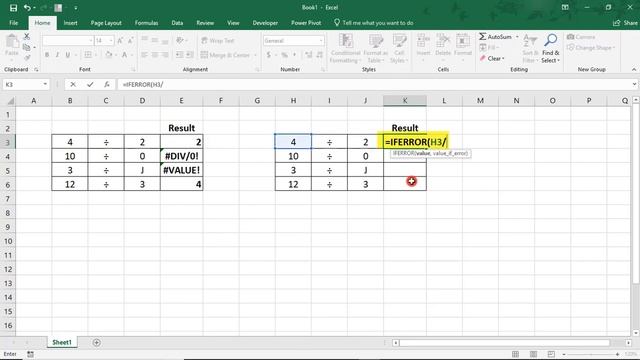The width and height of the screenshot is (640, 360).
Task: Click Tell me what you want to do
Action: pos(373,23)
